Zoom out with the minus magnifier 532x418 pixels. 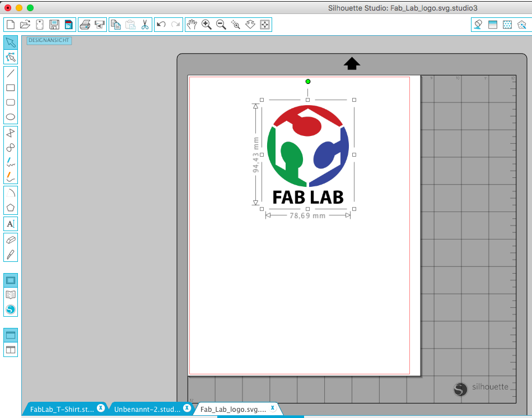tap(221, 25)
